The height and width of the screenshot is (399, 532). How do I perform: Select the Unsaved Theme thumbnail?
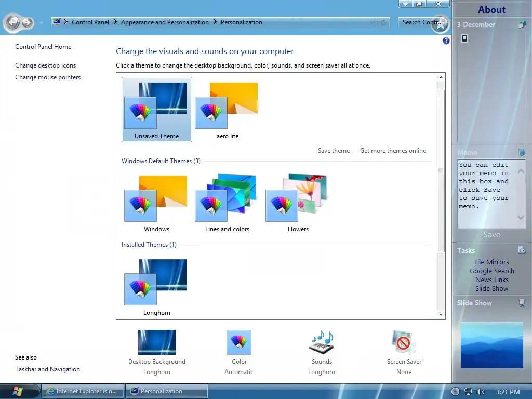[x=156, y=109]
